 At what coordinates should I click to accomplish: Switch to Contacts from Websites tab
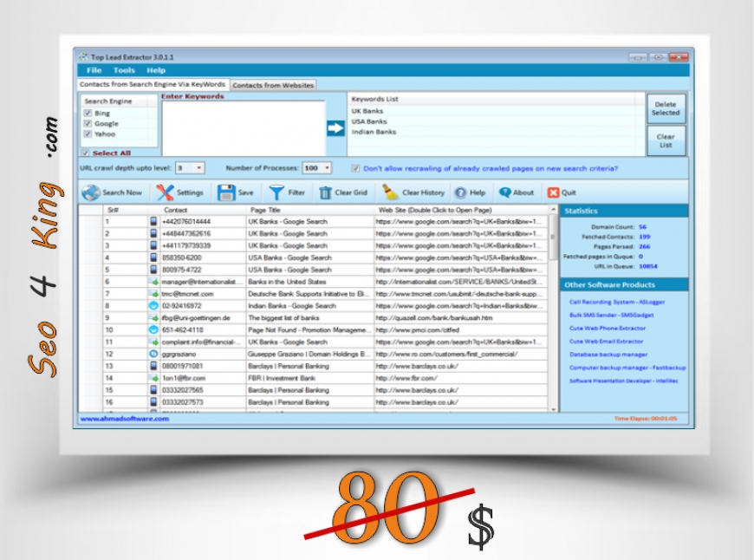point(273,85)
